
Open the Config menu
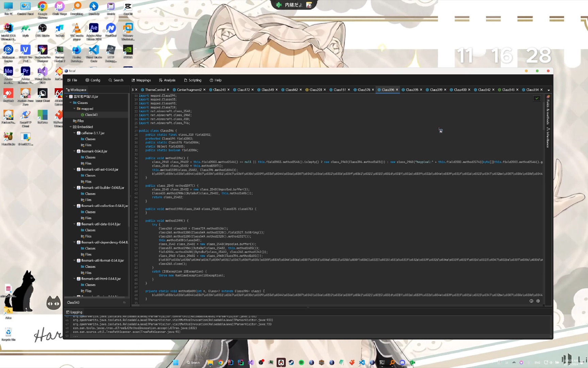point(93,80)
